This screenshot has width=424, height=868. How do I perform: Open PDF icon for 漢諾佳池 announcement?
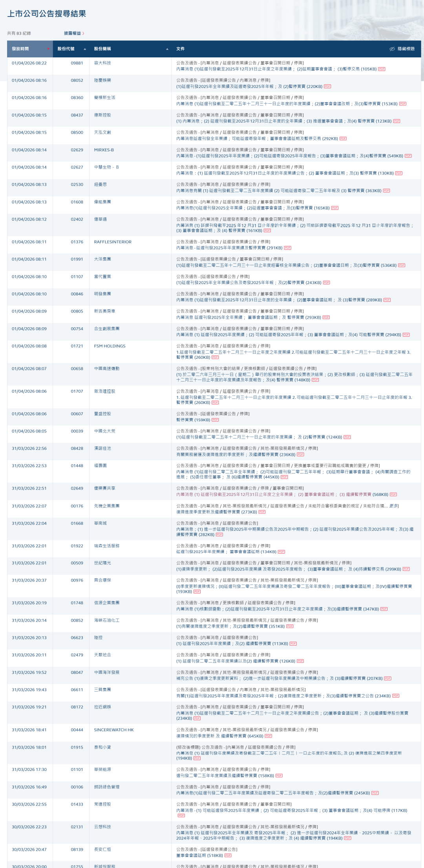coord(300,454)
